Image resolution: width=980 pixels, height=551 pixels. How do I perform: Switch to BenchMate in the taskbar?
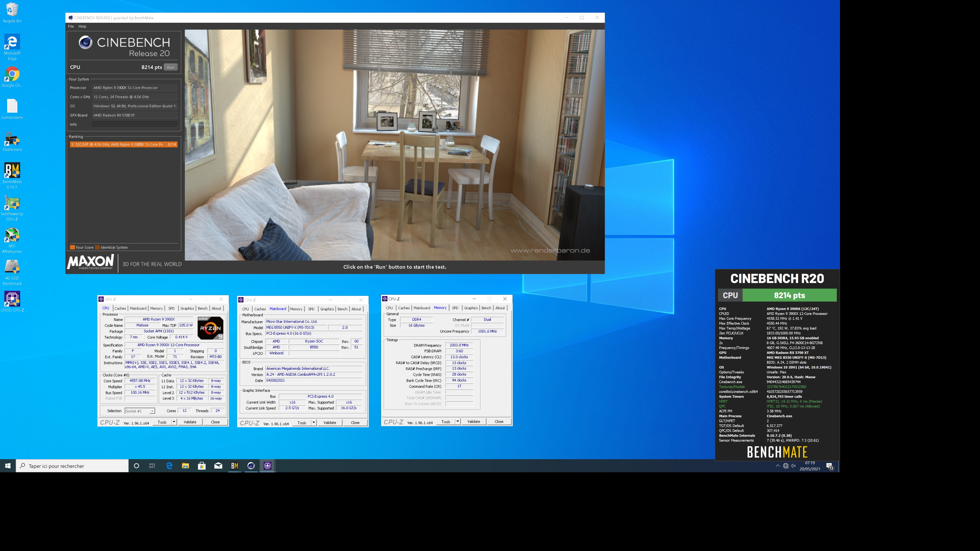(x=235, y=466)
